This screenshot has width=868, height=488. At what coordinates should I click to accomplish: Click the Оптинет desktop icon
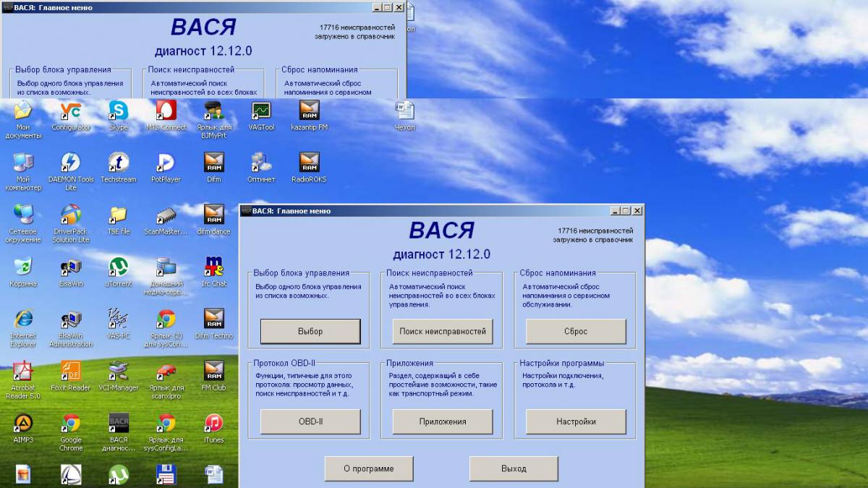261,167
